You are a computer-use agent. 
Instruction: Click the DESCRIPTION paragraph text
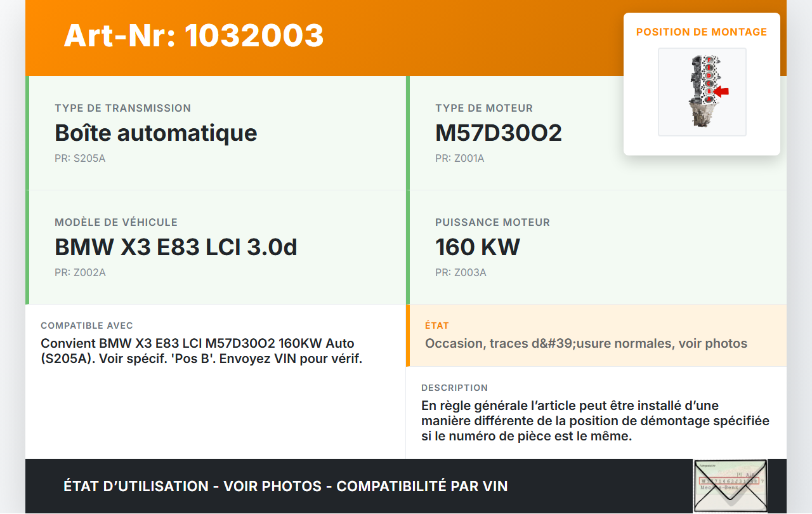[595, 420]
